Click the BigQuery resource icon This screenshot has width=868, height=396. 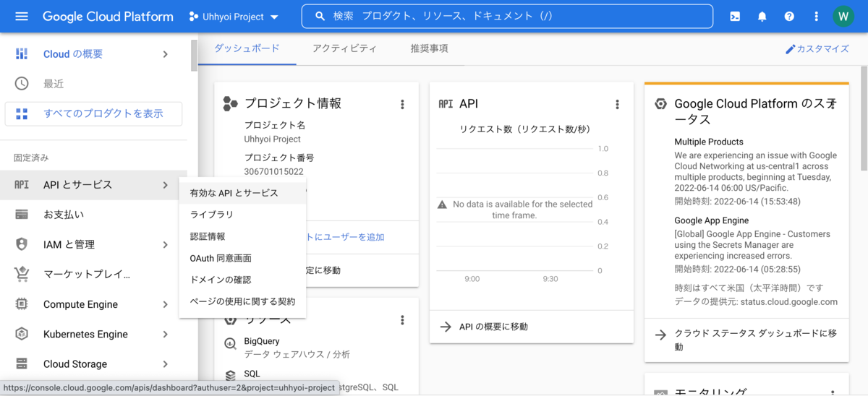[x=230, y=344]
